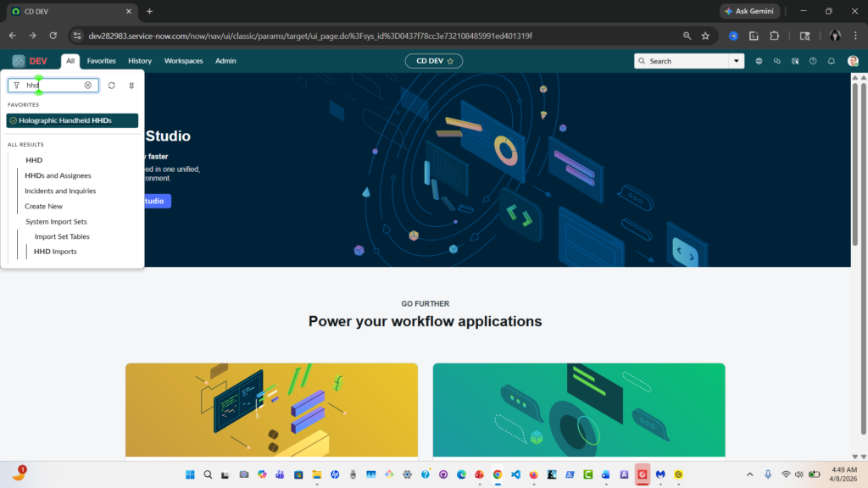This screenshot has width=868, height=488.
Task: Open the help question mark icon
Action: [813, 61]
